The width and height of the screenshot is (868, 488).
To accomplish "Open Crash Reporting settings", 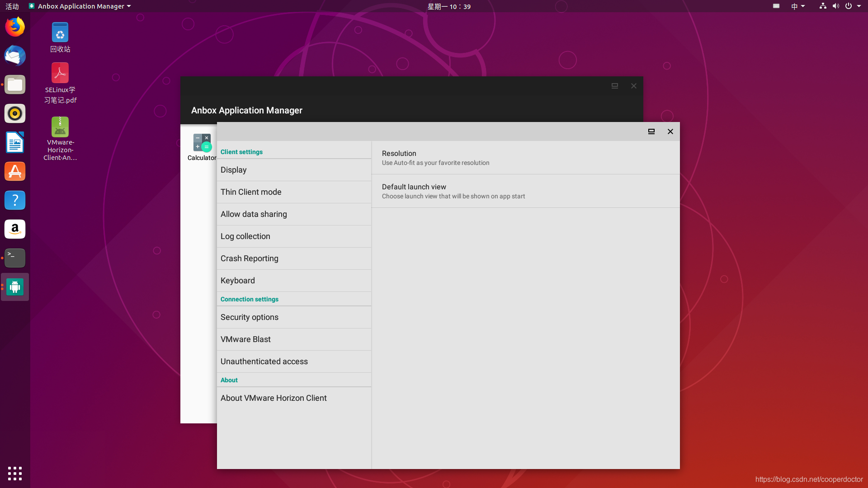I will 294,258.
